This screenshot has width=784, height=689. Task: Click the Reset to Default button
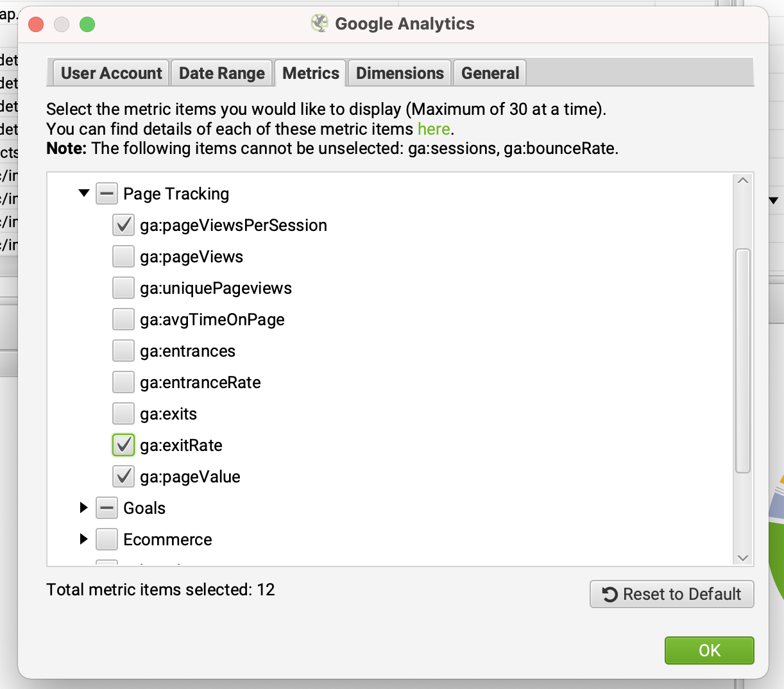[672, 594]
